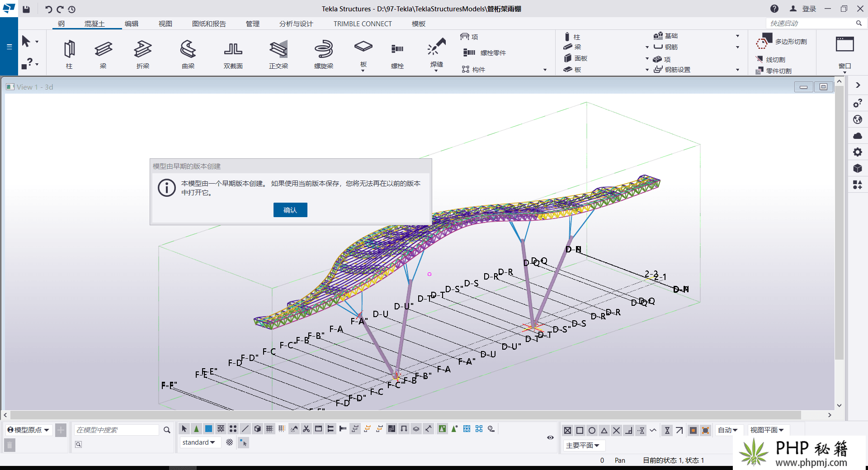Screen dimensions: 868x470
Task: Open the undo history clock icon
Action: pyautogui.click(x=71, y=9)
